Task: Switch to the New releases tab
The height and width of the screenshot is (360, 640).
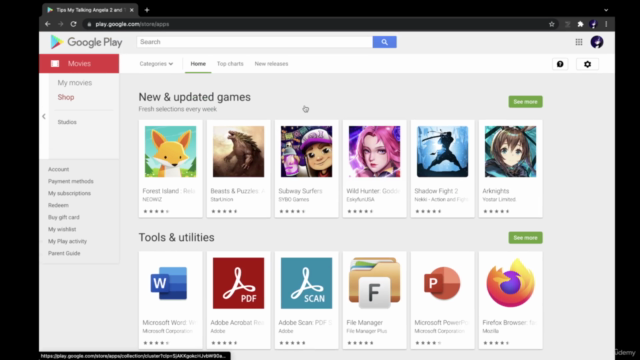Action: click(271, 64)
